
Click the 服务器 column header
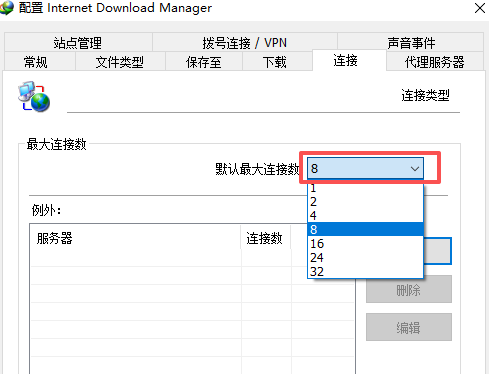[x=135, y=238]
